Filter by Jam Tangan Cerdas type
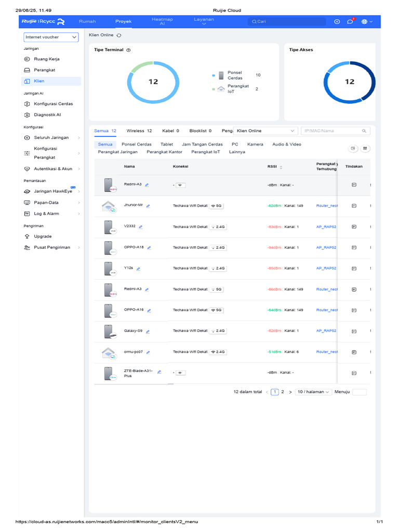399x532 pixels. (x=202, y=144)
